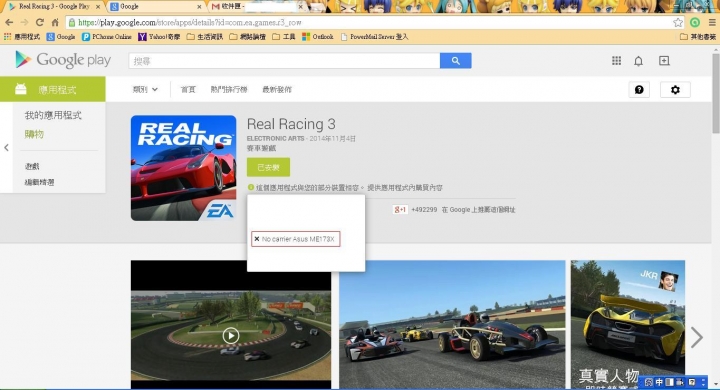Show next screenshots with right chevron
Viewport: 720px width, 390px height.
point(697,338)
